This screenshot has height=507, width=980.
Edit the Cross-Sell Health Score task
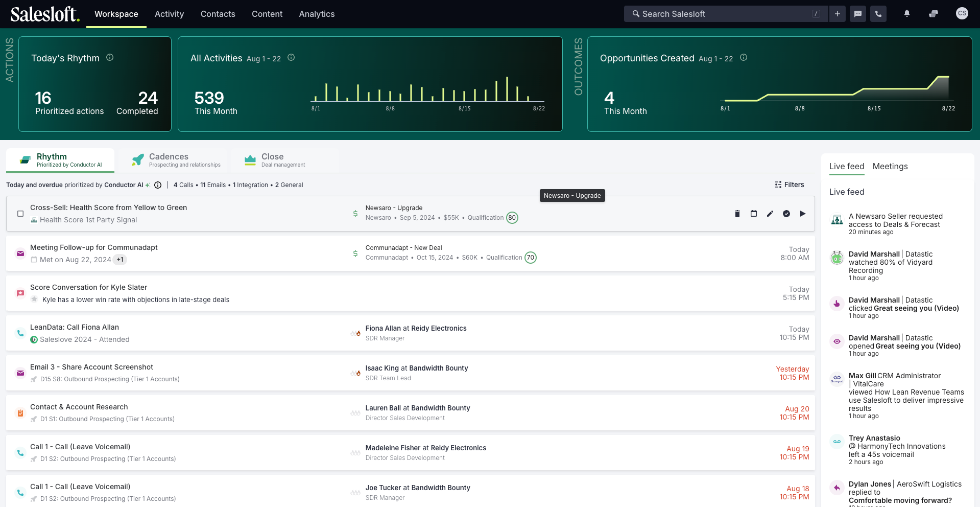770,214
